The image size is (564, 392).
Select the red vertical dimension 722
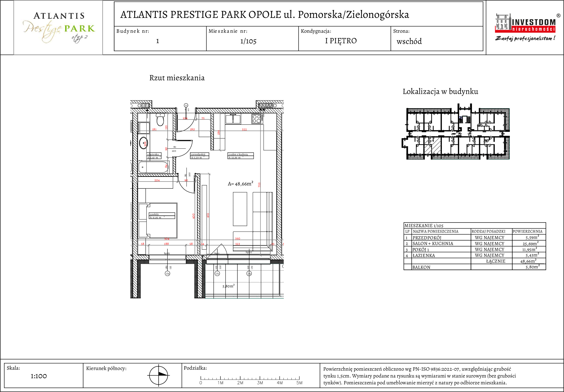click(x=259, y=185)
